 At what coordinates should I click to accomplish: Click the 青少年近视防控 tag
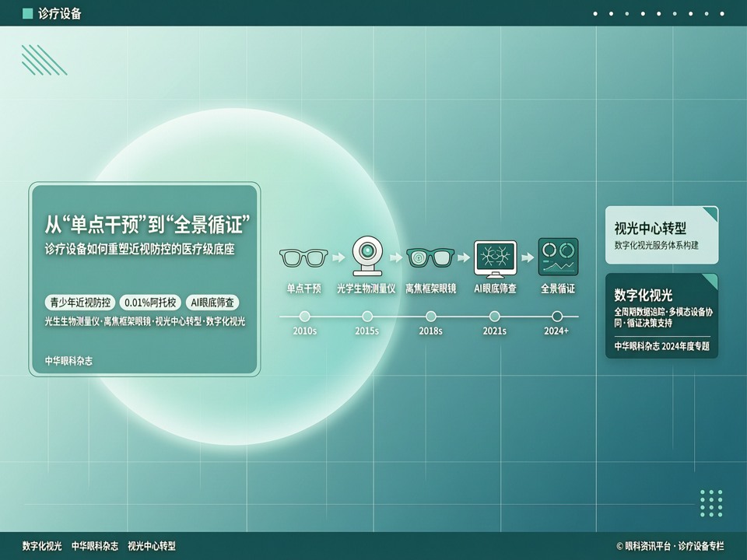(x=80, y=303)
